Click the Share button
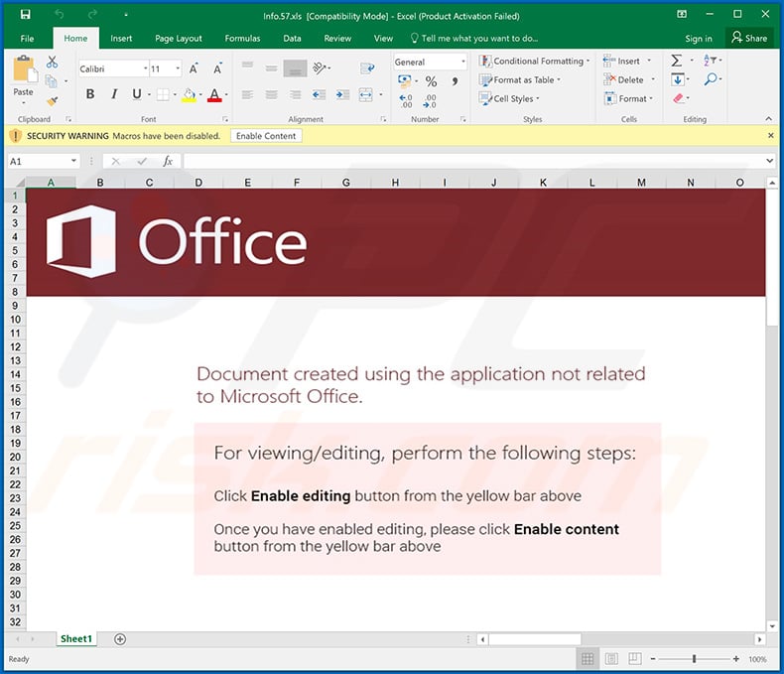The height and width of the screenshot is (674, 784). [749, 38]
